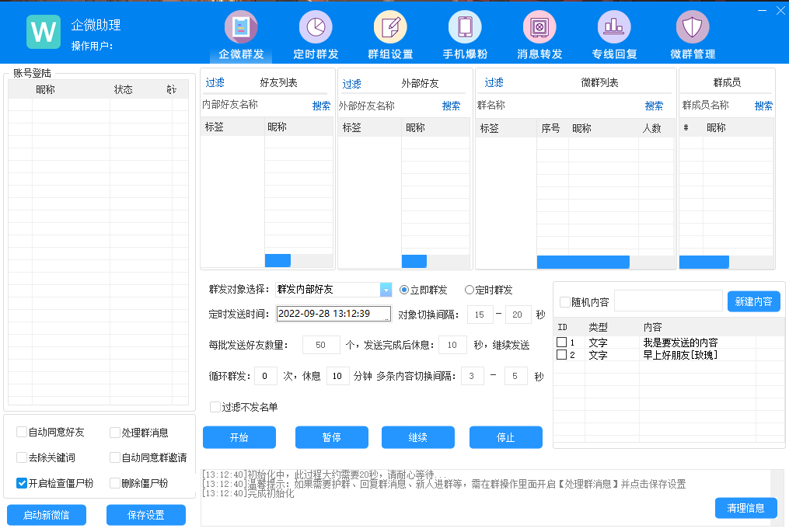Image resolution: width=789 pixels, height=532 pixels.
Task: Click the green W app logo
Action: 44,32
